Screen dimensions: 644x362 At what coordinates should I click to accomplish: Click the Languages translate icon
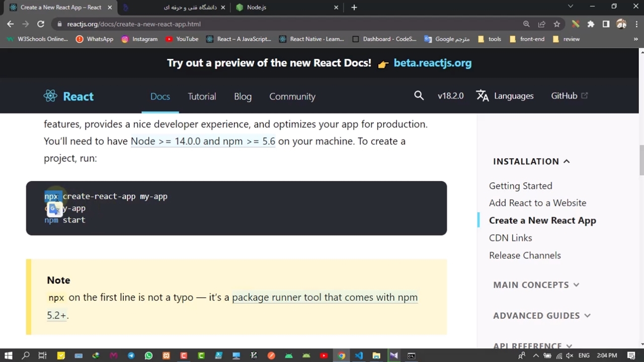(x=482, y=96)
